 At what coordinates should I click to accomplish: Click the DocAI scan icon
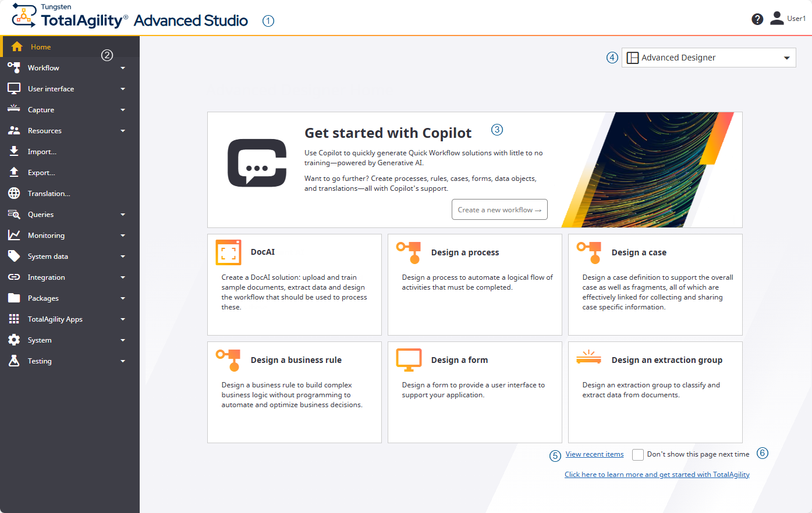point(228,252)
